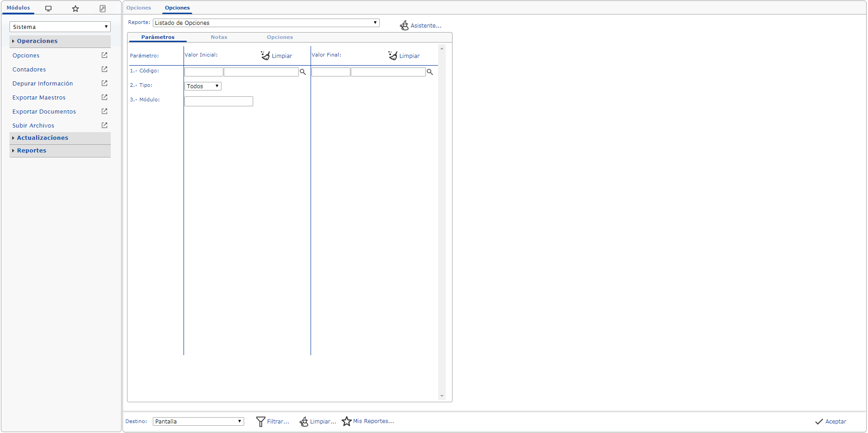Click the parameters panel scroll up arrow
Viewport: 868px width, 433px height.
tap(442, 48)
